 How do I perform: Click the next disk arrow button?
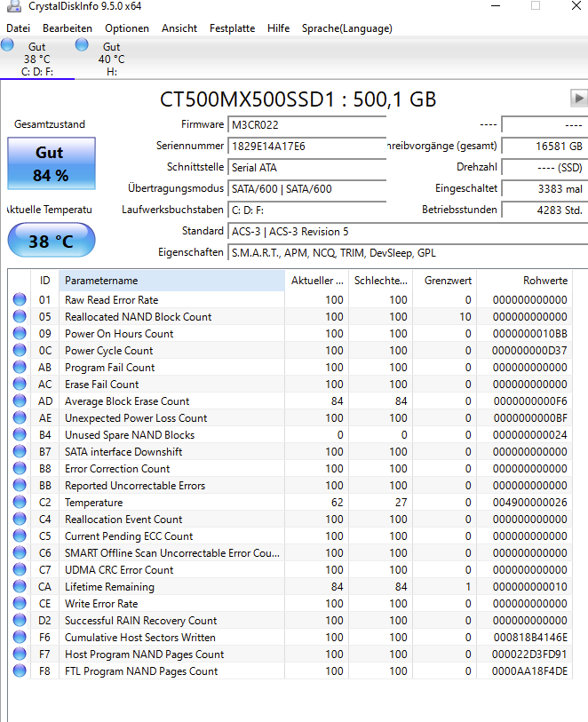click(579, 98)
